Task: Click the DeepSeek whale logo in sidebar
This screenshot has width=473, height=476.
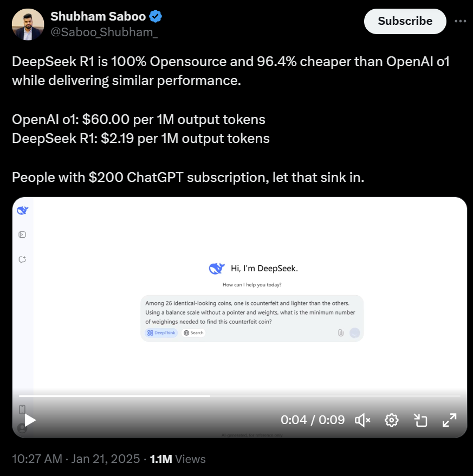Action: point(22,210)
